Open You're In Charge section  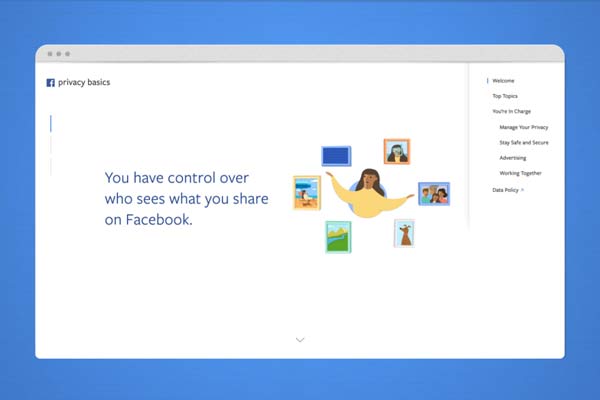coord(511,111)
